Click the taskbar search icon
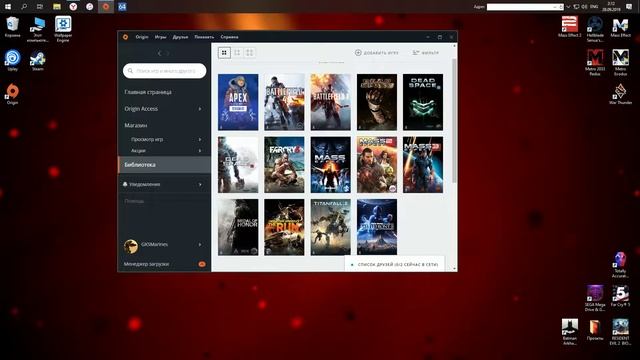Image resolution: width=640 pixels, height=360 pixels. pos(24,7)
